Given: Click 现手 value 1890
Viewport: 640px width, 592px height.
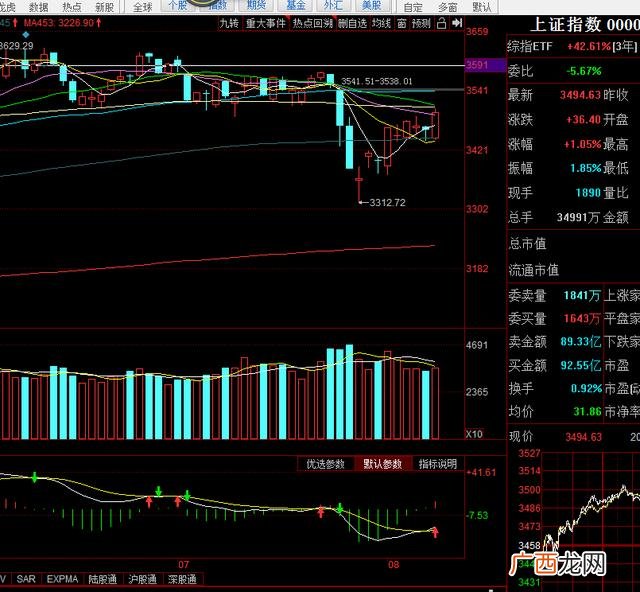Looking at the screenshot, I should (x=588, y=193).
